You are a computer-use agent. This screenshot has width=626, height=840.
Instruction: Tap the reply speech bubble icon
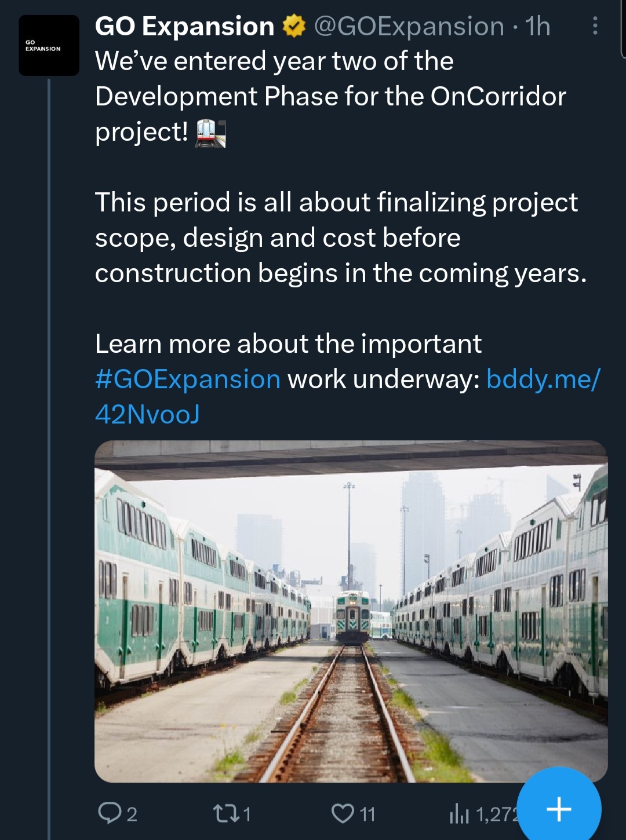[x=109, y=813]
